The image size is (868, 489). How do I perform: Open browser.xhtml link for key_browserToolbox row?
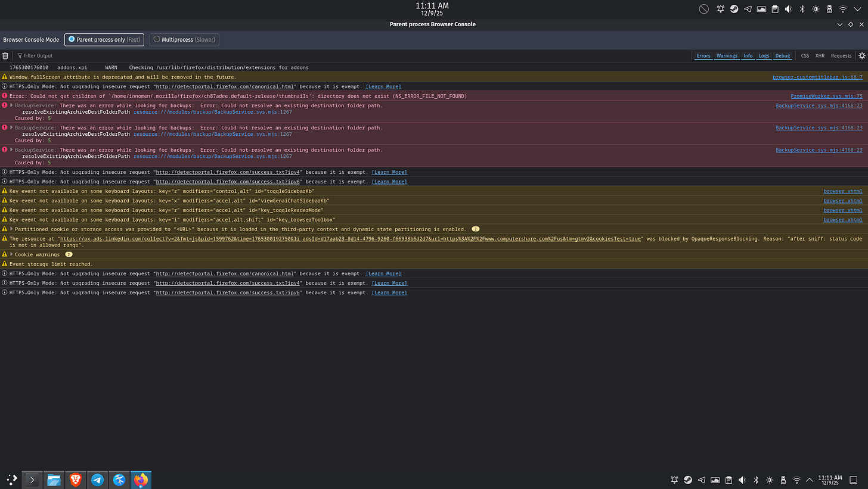pos(843,220)
